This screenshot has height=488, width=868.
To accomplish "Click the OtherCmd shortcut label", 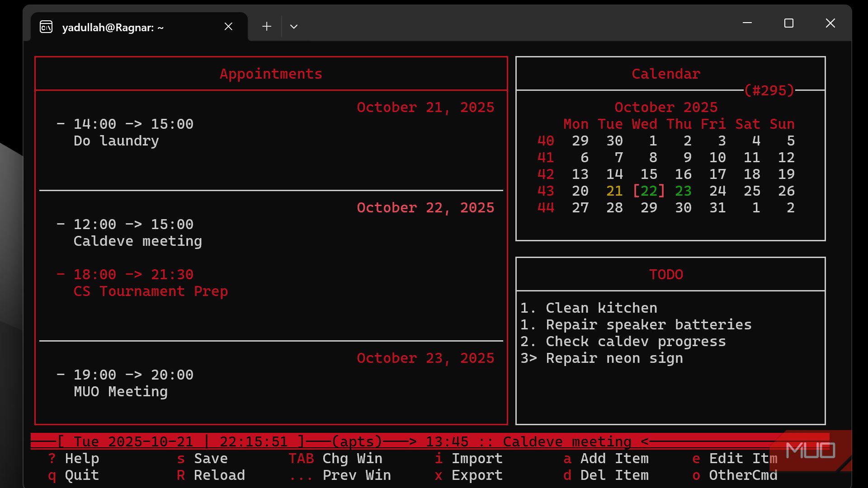I will coord(743,475).
